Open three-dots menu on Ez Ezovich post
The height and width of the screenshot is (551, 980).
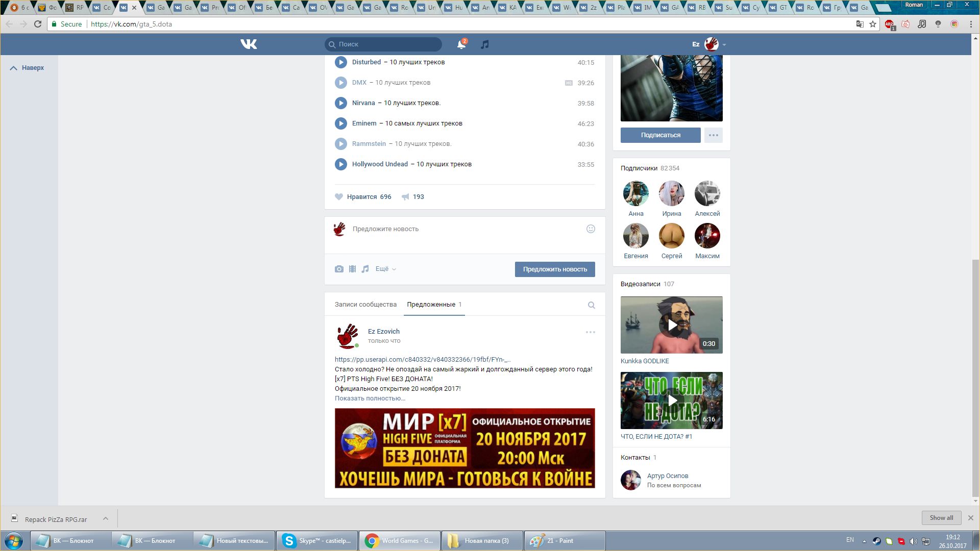[590, 332]
